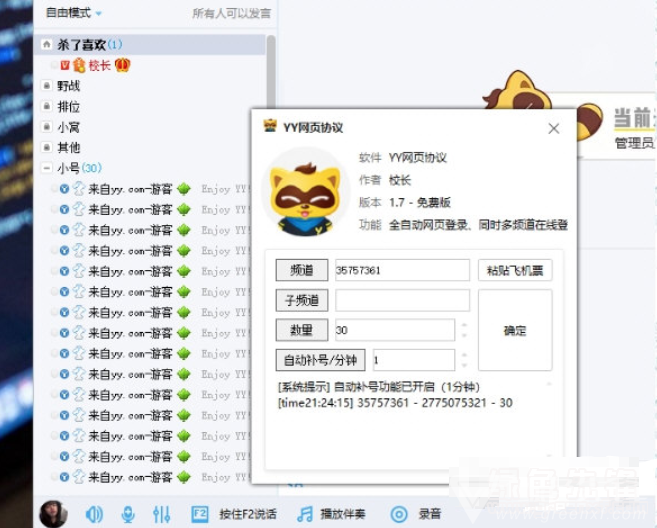The image size is (657, 528).
Task: Click the user avatar at bottom left
Action: point(53,514)
